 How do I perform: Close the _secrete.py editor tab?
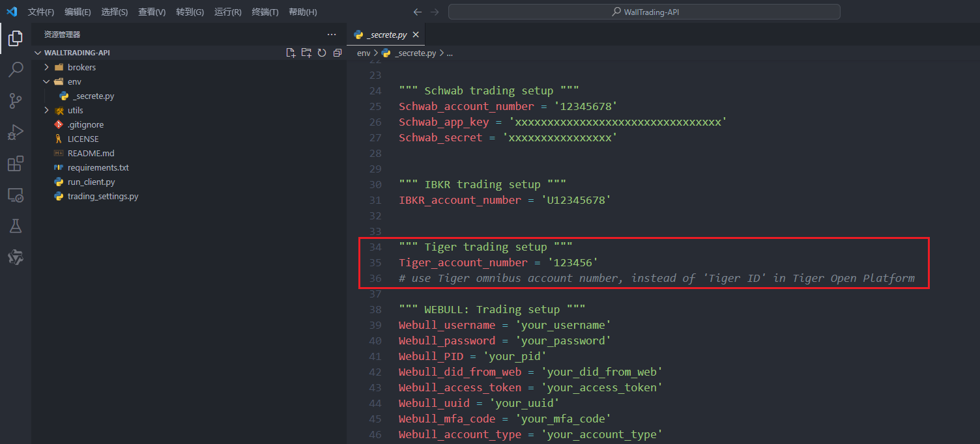point(416,35)
